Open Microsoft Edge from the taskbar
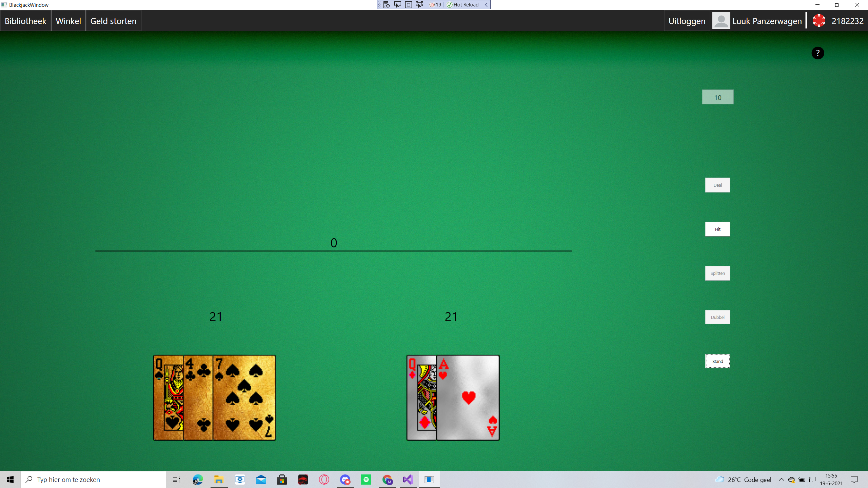Screen dimensions: 868x488 pos(198,479)
